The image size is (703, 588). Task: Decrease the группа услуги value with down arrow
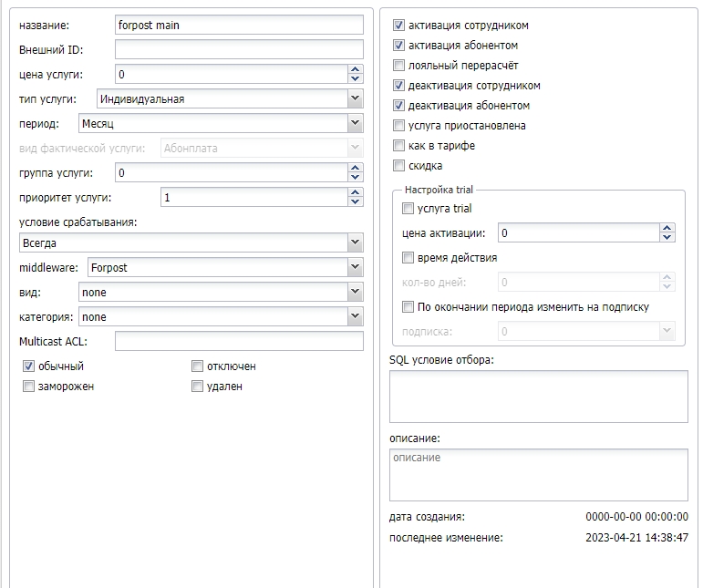(x=355, y=177)
